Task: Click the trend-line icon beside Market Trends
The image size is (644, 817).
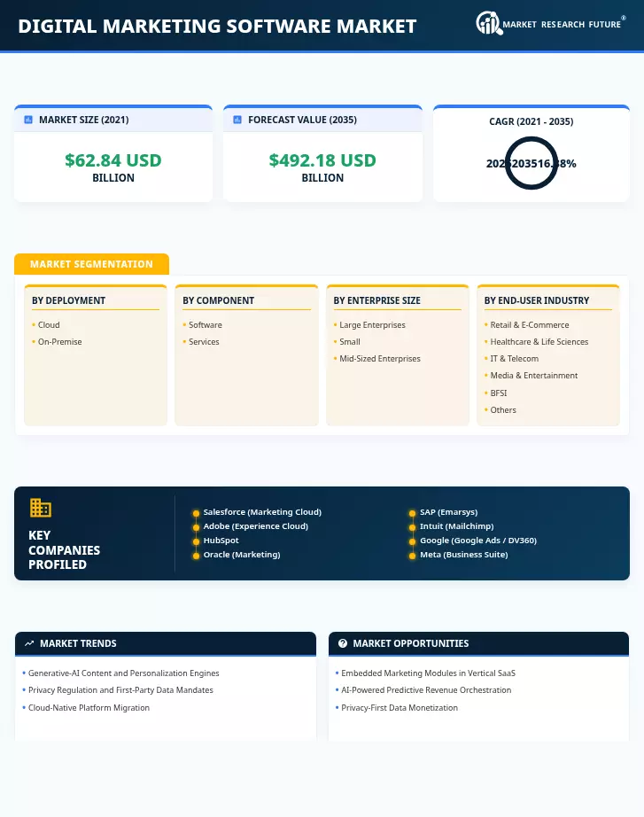Action: click(29, 643)
